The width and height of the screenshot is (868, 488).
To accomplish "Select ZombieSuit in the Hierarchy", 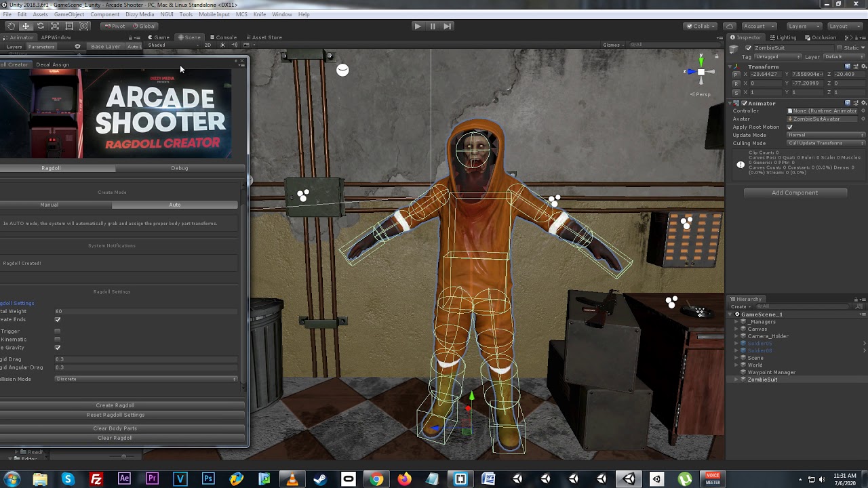I will click(x=762, y=380).
